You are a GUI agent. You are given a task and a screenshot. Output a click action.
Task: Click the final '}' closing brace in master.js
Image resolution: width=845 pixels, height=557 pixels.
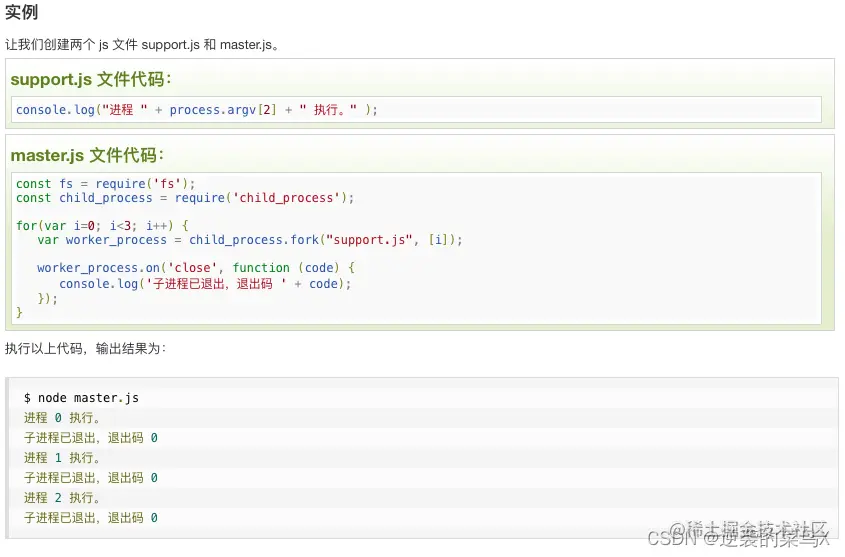point(19,312)
